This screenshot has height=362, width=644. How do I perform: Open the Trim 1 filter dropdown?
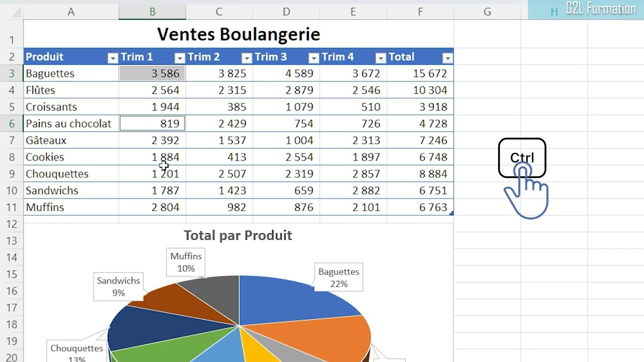pyautogui.click(x=180, y=58)
